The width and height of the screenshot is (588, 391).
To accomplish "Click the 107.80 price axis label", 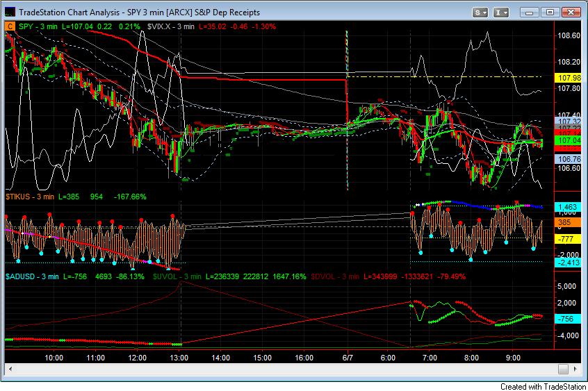I will point(569,88).
